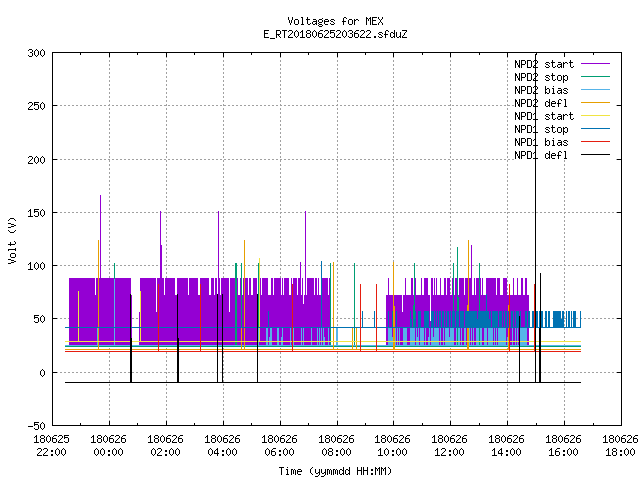Click the NPD2 defl orange legend line
This screenshot has width=640, height=480.
click(595, 103)
